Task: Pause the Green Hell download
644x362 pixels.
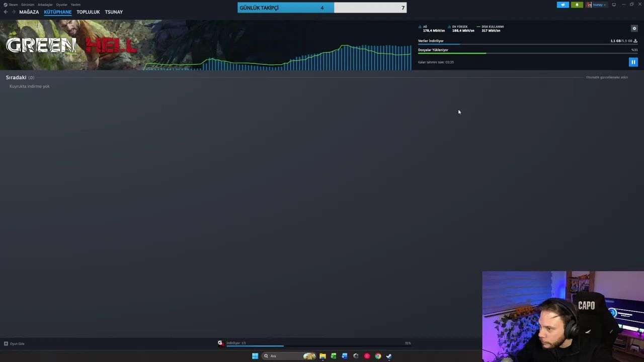Action: [633, 62]
